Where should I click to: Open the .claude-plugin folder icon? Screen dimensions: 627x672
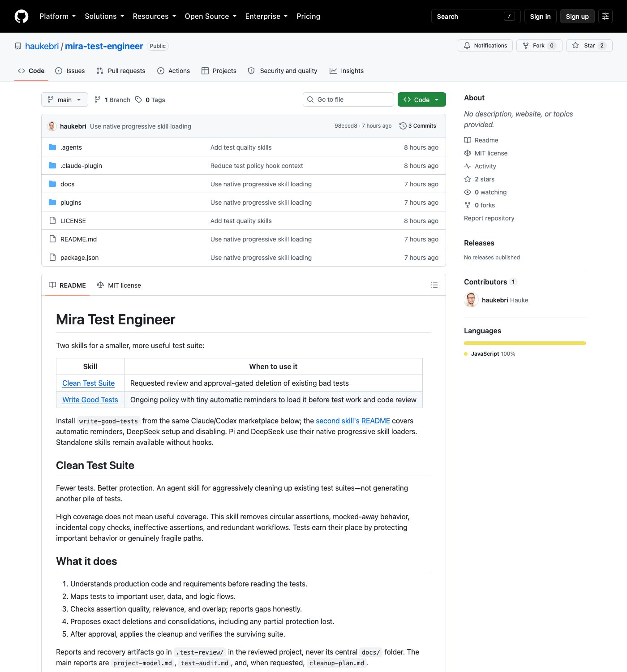tap(52, 166)
